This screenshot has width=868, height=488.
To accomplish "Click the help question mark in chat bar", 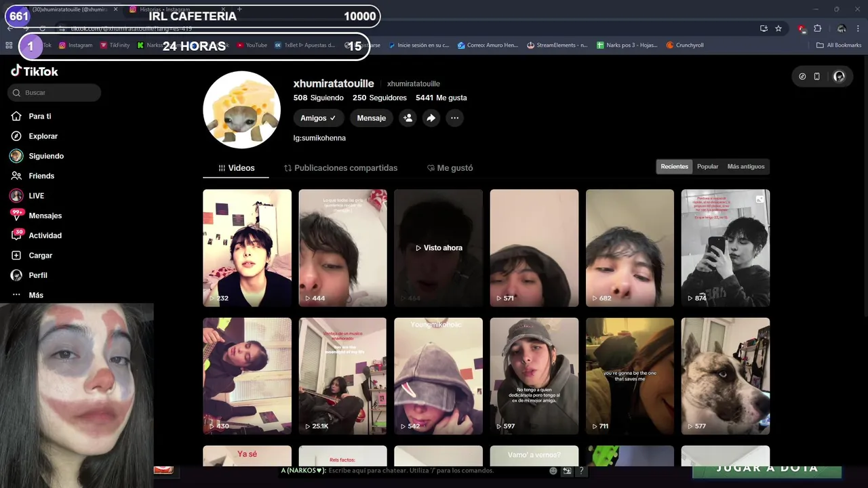I will pyautogui.click(x=581, y=470).
